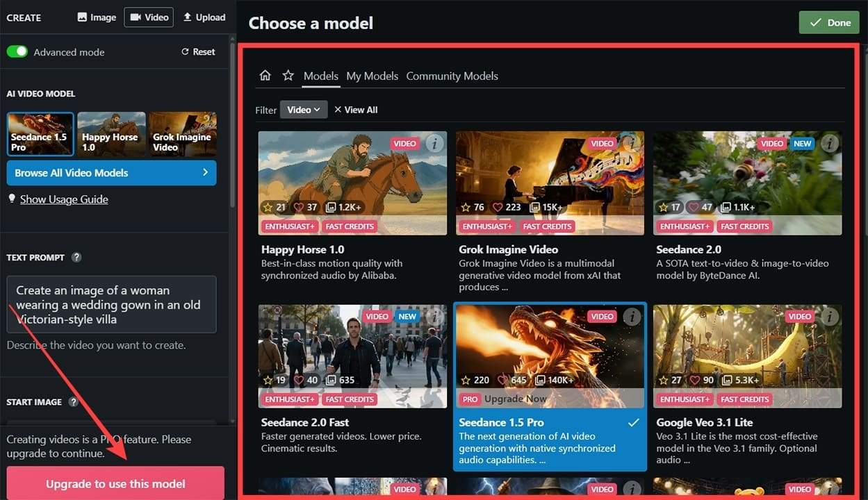This screenshot has width=868, height=500.
Task: Click the Seedance 2.0 title text
Action: click(x=689, y=249)
